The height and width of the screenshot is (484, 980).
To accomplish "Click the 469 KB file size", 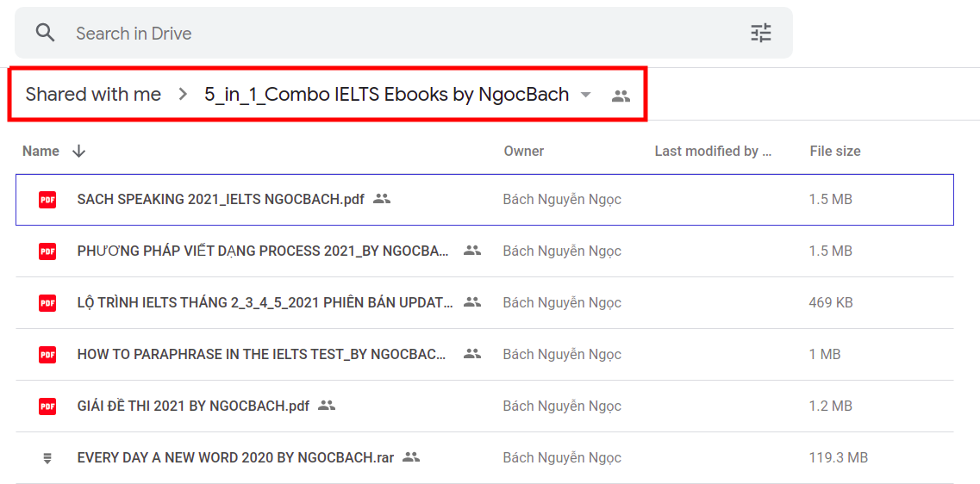I will coord(831,303).
